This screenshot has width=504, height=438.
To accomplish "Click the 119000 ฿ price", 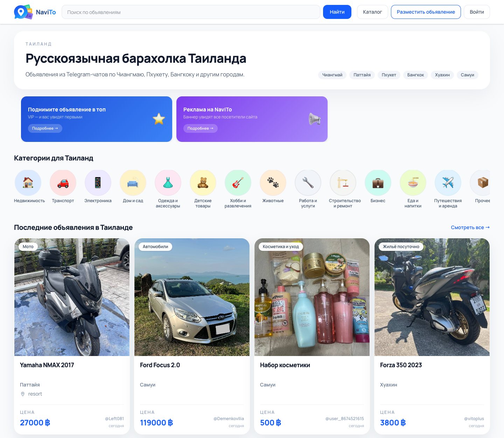I will pos(156,423).
